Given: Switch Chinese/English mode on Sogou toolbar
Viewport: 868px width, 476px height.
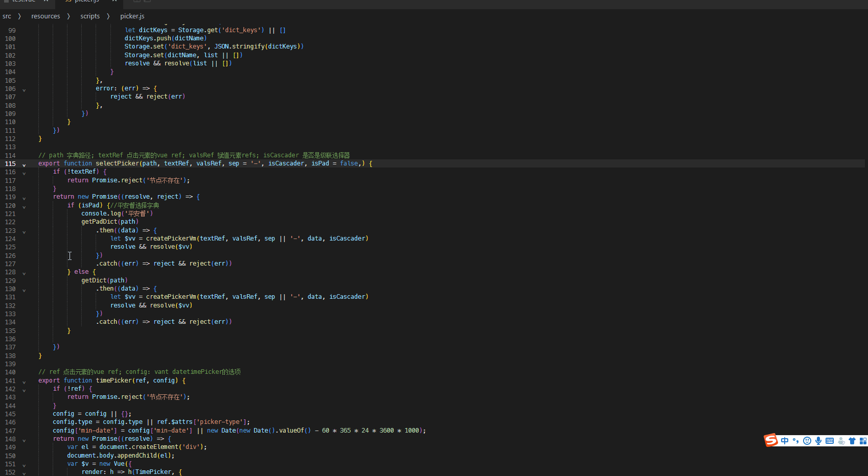Looking at the screenshot, I should click(785, 441).
